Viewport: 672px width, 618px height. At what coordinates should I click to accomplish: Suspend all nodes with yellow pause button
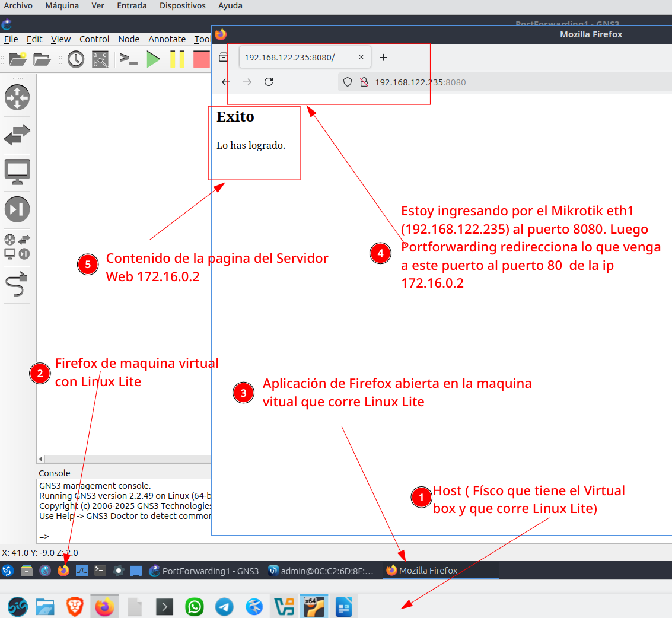click(x=177, y=59)
